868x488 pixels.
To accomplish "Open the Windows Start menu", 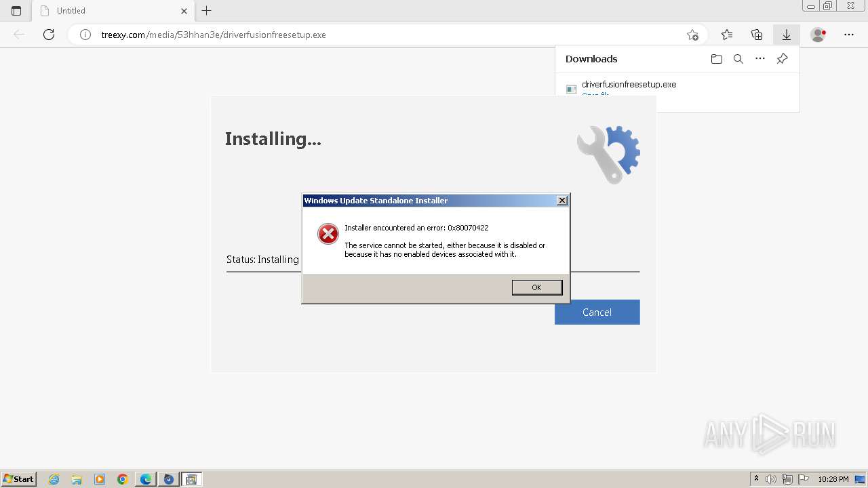I will click(18, 479).
